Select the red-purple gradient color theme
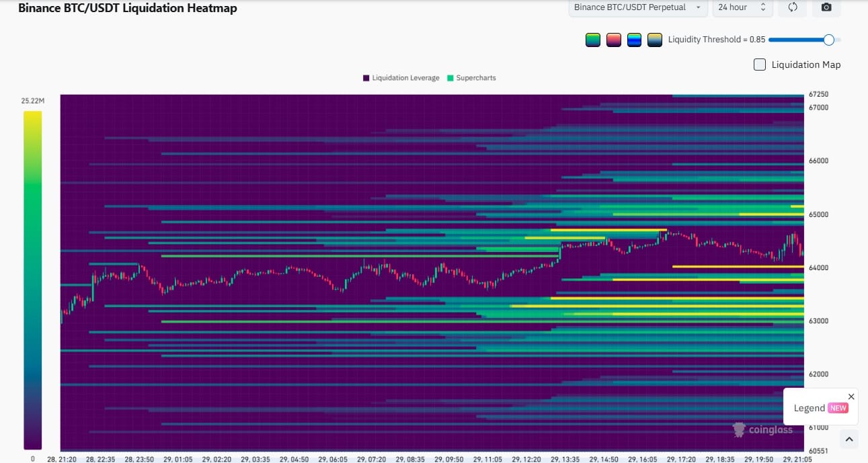The height and width of the screenshot is (463, 868). pyautogui.click(x=613, y=40)
